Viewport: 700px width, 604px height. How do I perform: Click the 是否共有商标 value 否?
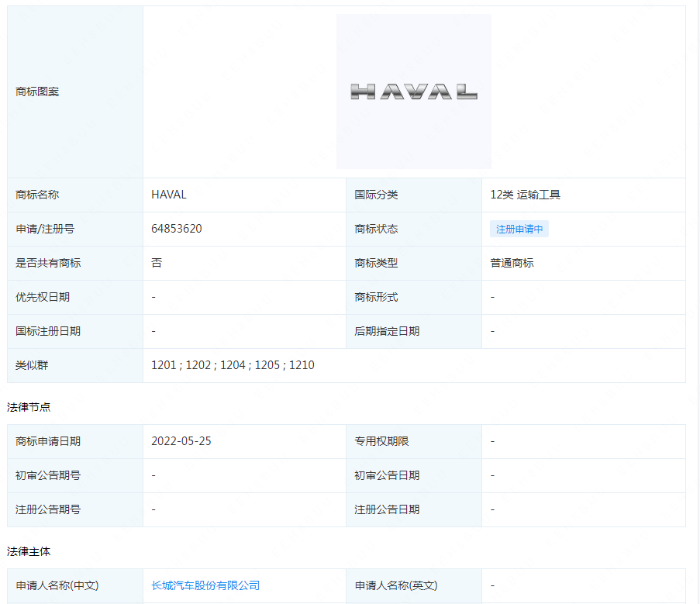[x=157, y=263]
